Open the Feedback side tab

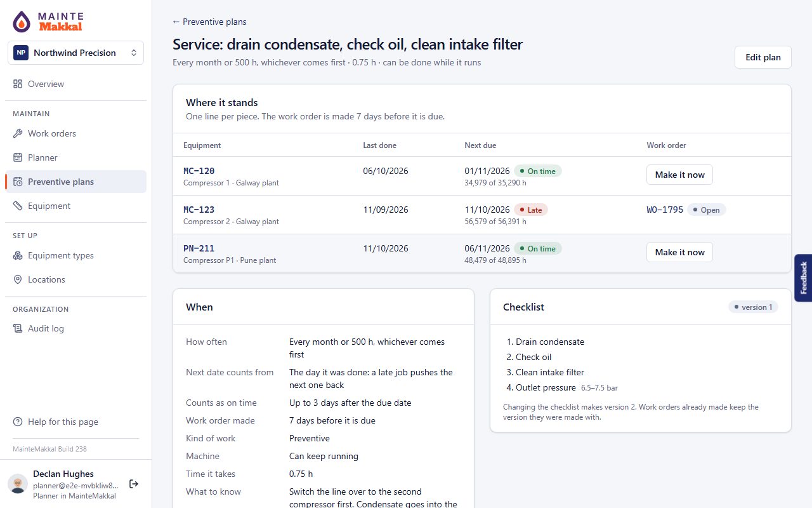tap(803, 277)
